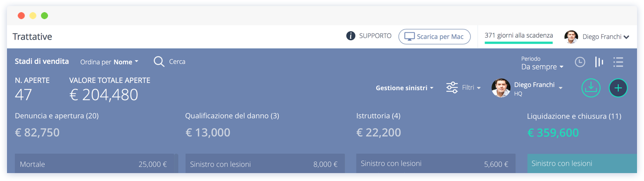
Task: Switch to the column board view icon
Action: pyautogui.click(x=599, y=62)
